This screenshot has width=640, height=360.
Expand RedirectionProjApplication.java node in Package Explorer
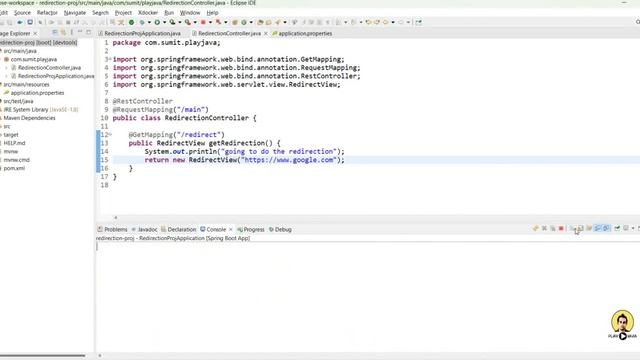tap(7, 76)
